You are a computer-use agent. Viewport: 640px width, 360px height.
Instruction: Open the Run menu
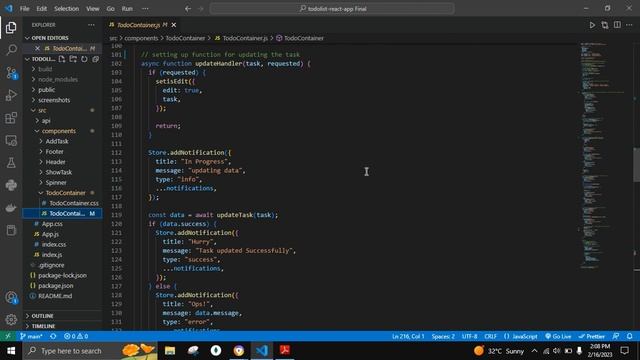[x=127, y=9]
